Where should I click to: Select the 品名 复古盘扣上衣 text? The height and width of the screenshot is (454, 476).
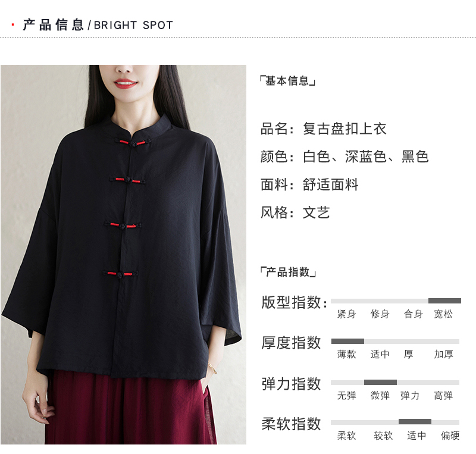click(x=324, y=129)
